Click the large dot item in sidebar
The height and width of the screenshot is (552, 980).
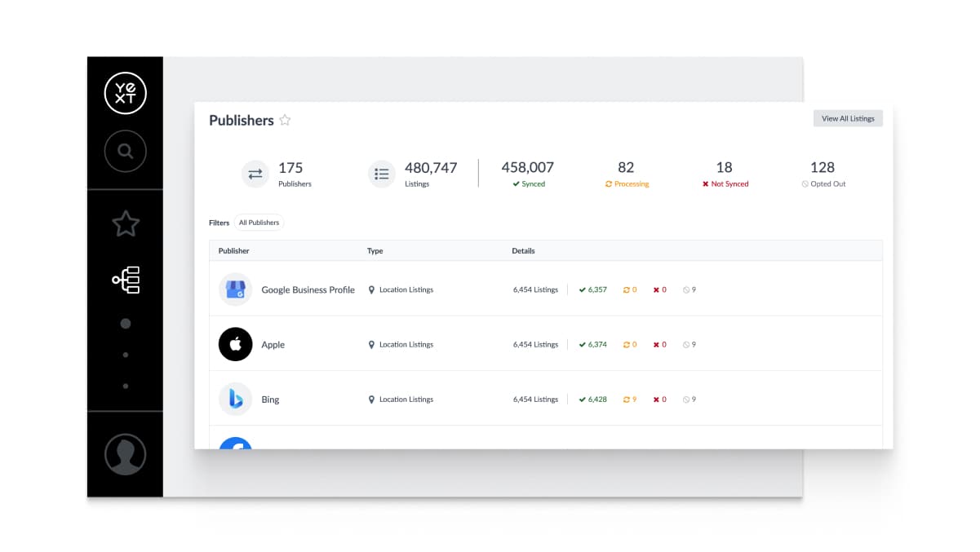pos(126,324)
